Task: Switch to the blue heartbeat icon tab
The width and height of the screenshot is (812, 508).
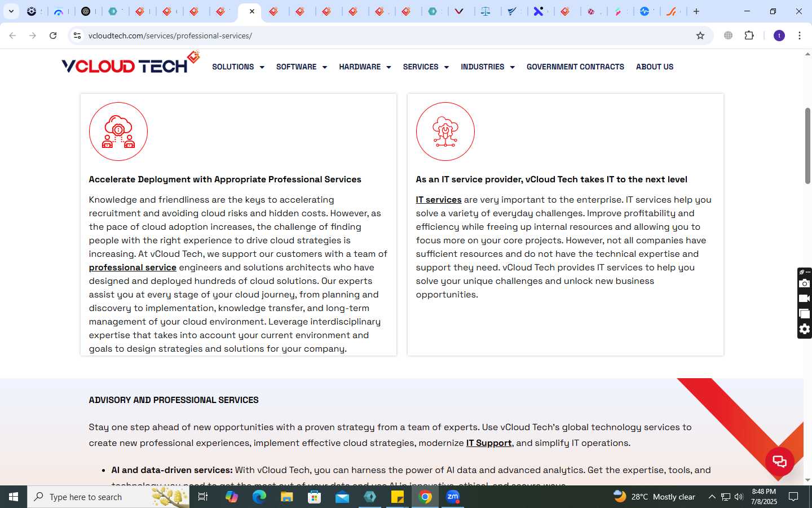Action: pos(645,11)
